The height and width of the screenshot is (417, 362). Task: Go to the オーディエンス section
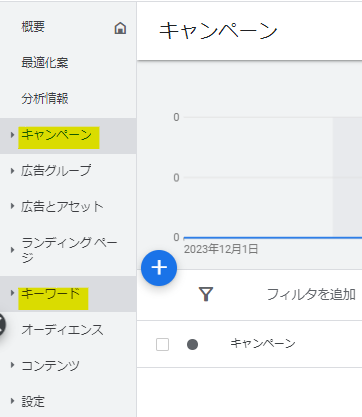pyautogui.click(x=62, y=330)
